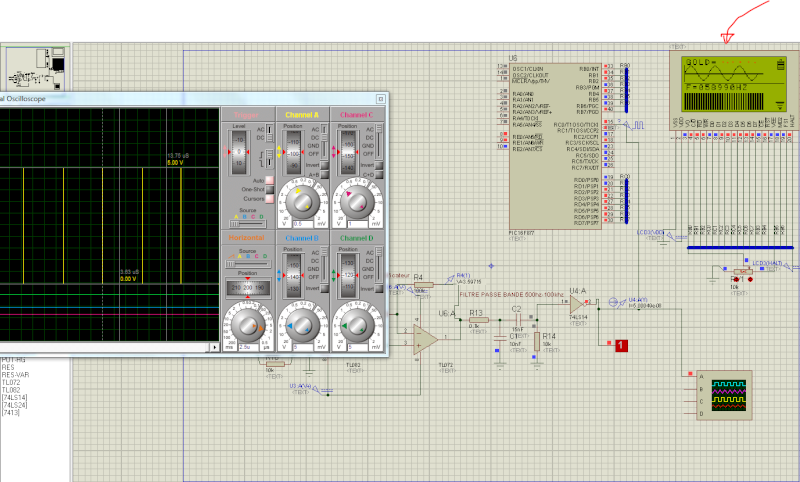Click the schematic overview thumbnail
The height and width of the screenshot is (482, 800).
(35, 68)
